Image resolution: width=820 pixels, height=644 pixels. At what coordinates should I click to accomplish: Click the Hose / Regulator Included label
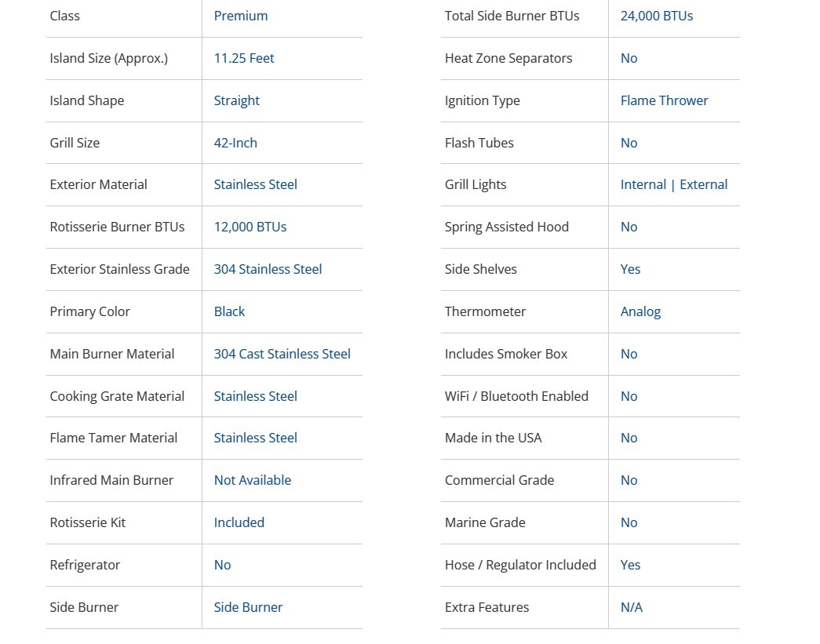click(x=520, y=565)
